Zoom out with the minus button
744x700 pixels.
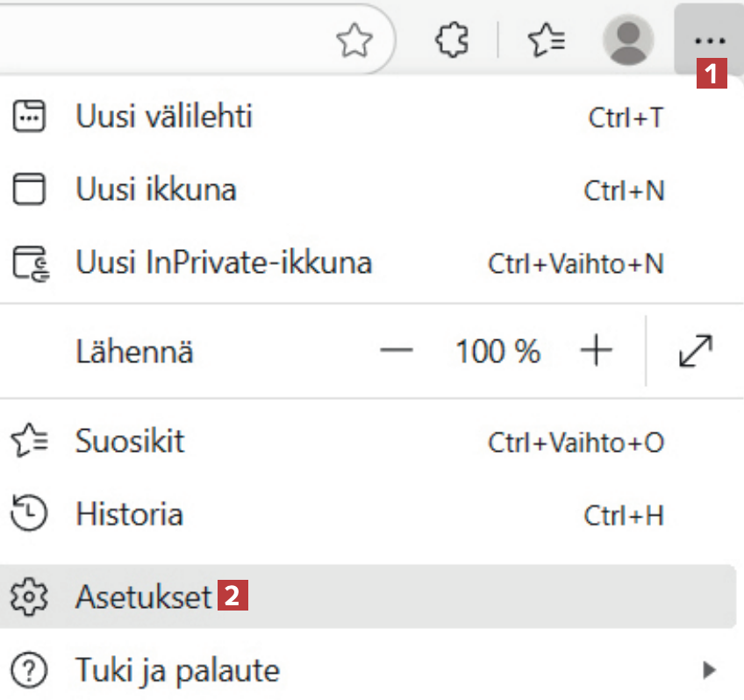(396, 352)
